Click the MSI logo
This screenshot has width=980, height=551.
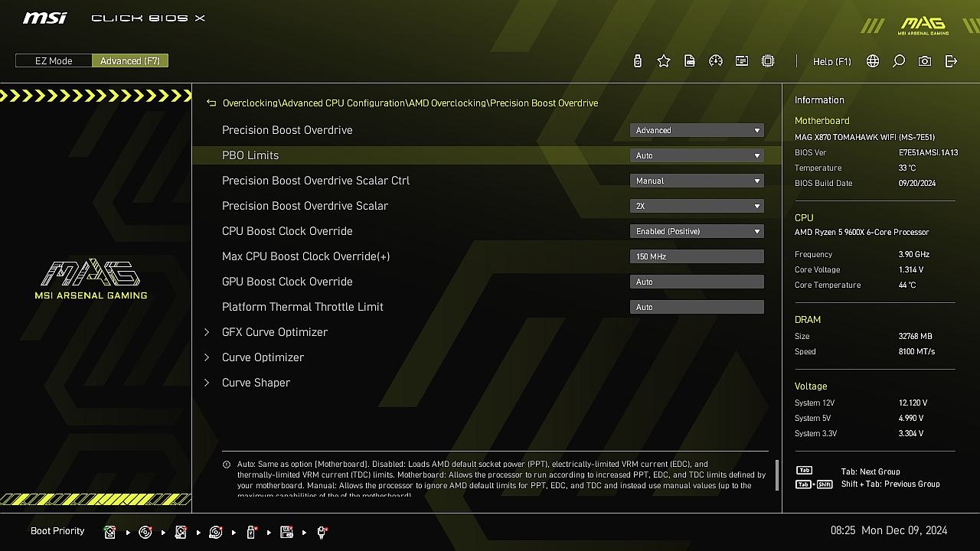(x=44, y=18)
